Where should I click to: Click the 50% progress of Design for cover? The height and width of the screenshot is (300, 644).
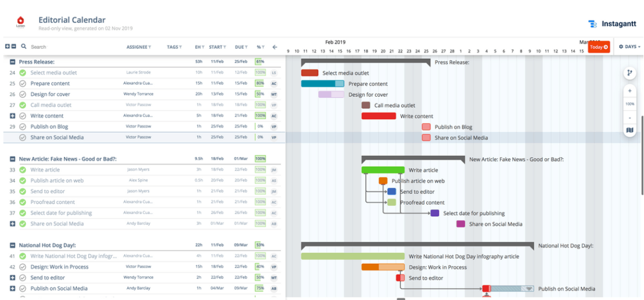coord(260,94)
